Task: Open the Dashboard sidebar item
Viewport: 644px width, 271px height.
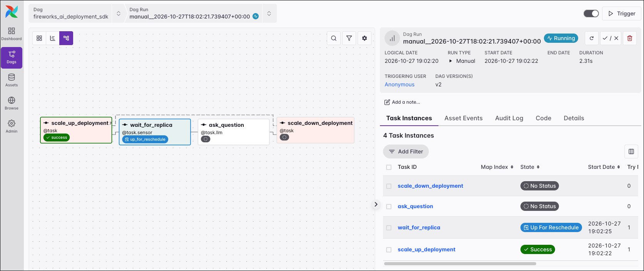Action: (12, 34)
